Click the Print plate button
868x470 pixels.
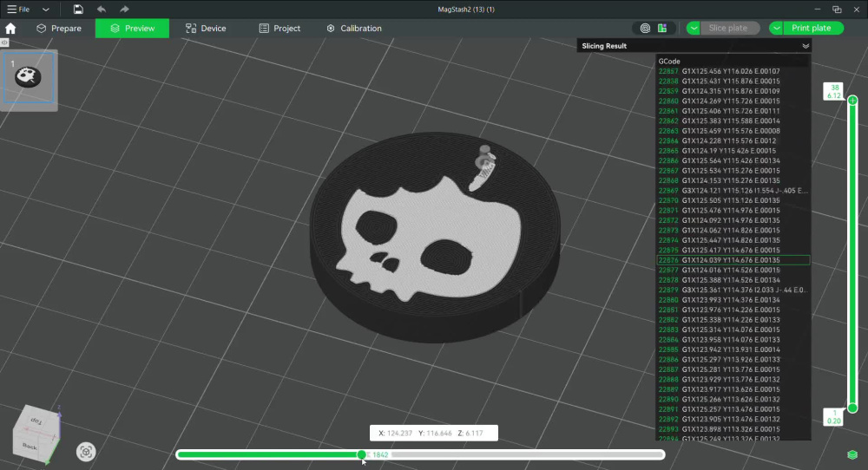[813, 29]
